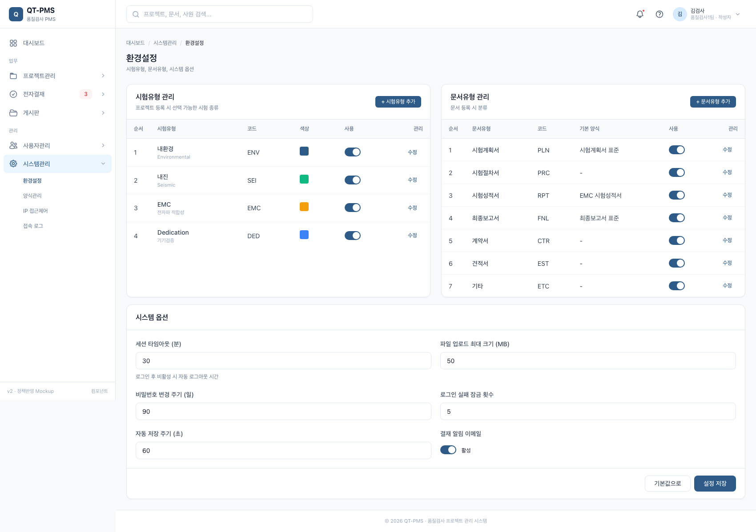Collapse the 시스템관리 chevron
This screenshot has width=756, height=532.
tap(103, 164)
